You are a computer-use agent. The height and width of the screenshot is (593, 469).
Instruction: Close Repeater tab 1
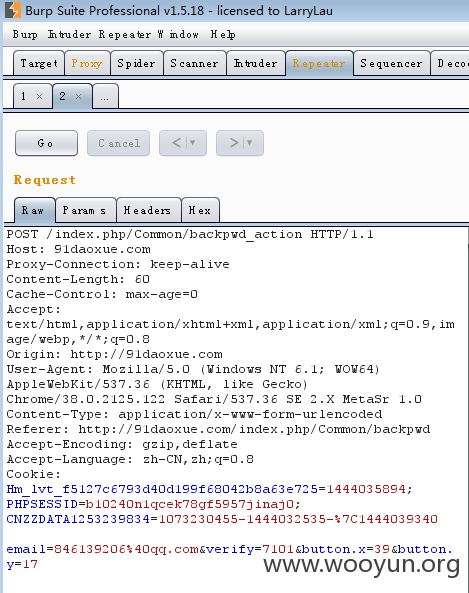tap(39, 96)
